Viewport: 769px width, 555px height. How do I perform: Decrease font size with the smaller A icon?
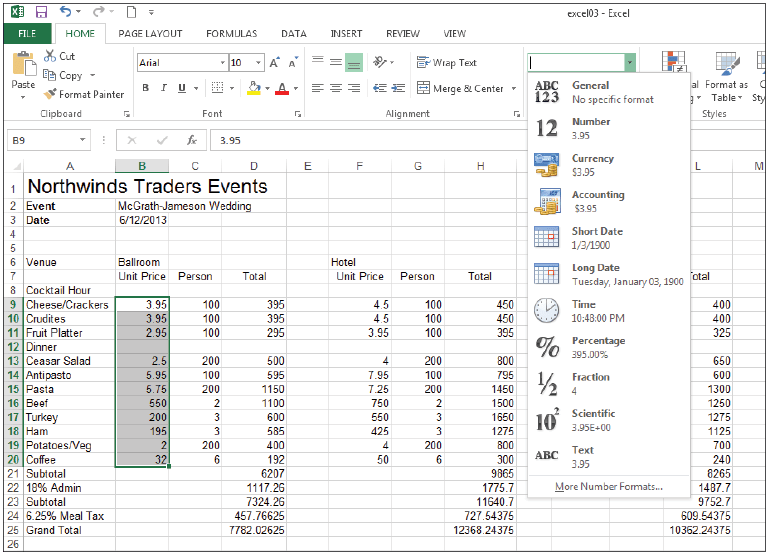click(x=293, y=62)
